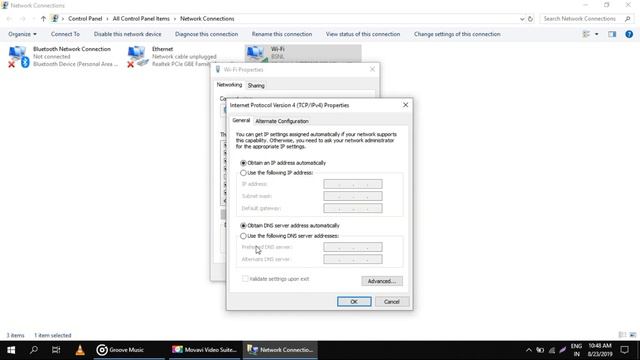Click All Control Panel Items breadcrumb
Viewport: 640px width, 360px height.
[141, 19]
